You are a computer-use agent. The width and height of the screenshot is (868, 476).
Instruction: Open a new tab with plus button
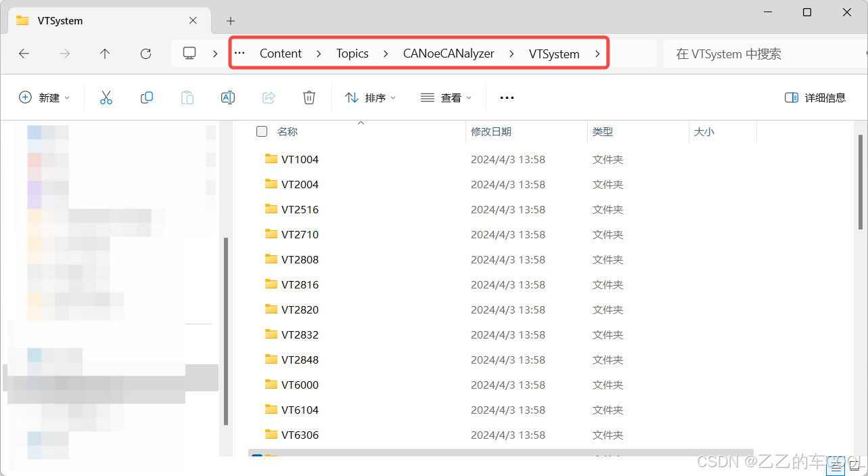coord(231,21)
